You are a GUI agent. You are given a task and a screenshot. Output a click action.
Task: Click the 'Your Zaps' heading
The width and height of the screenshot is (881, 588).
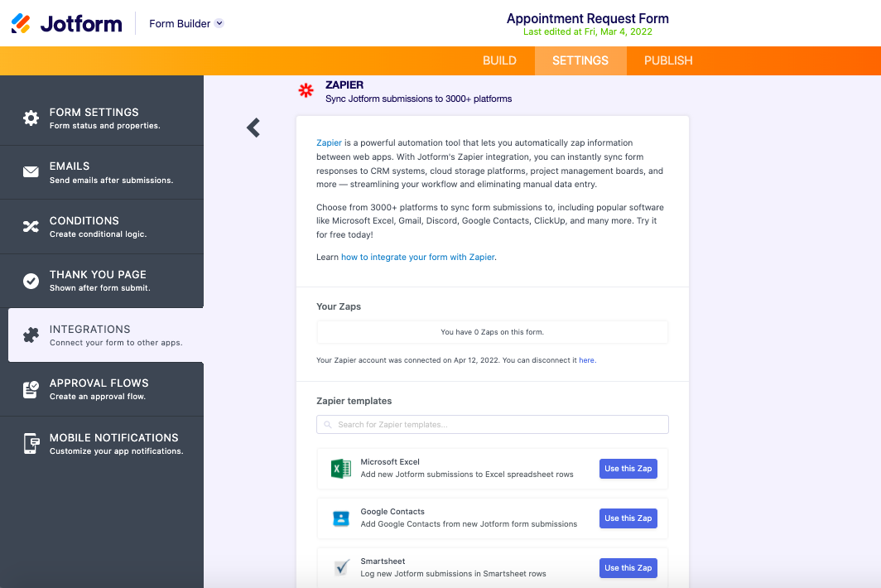[x=339, y=306]
